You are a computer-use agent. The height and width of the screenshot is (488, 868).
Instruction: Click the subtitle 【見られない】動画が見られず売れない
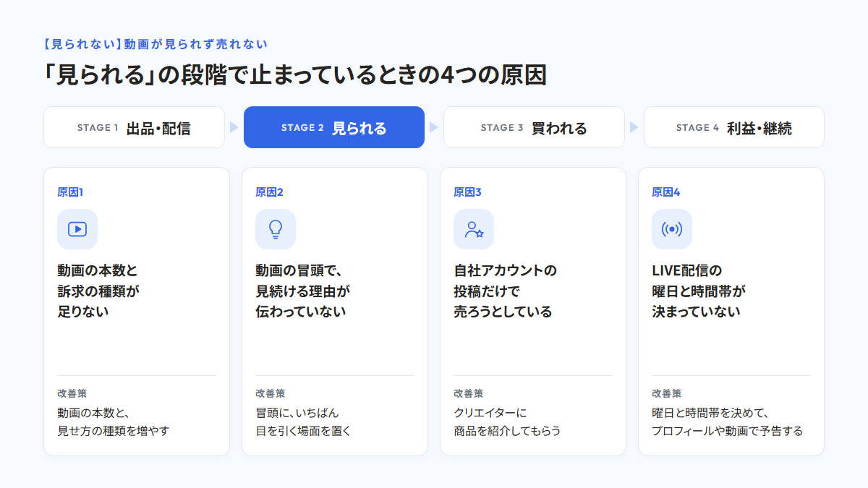coord(156,44)
